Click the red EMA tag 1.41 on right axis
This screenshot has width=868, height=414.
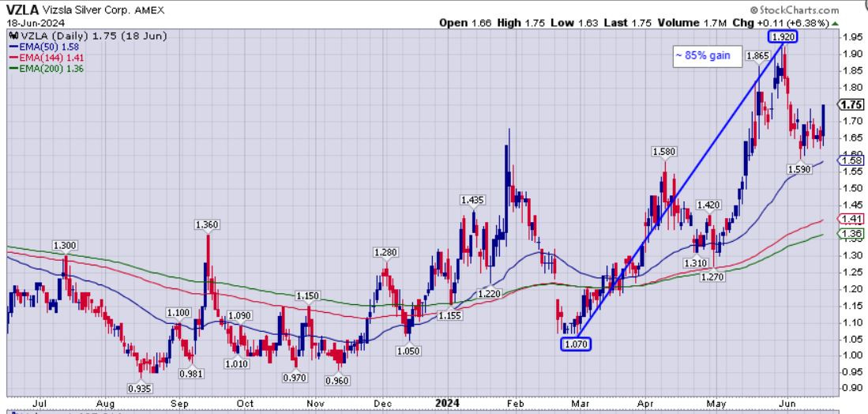tap(852, 218)
